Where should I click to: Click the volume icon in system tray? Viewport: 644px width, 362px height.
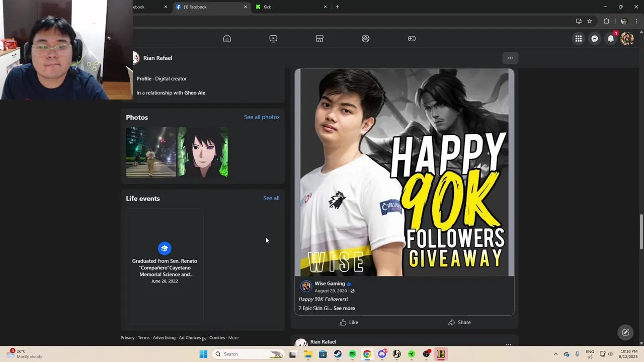pos(610,354)
